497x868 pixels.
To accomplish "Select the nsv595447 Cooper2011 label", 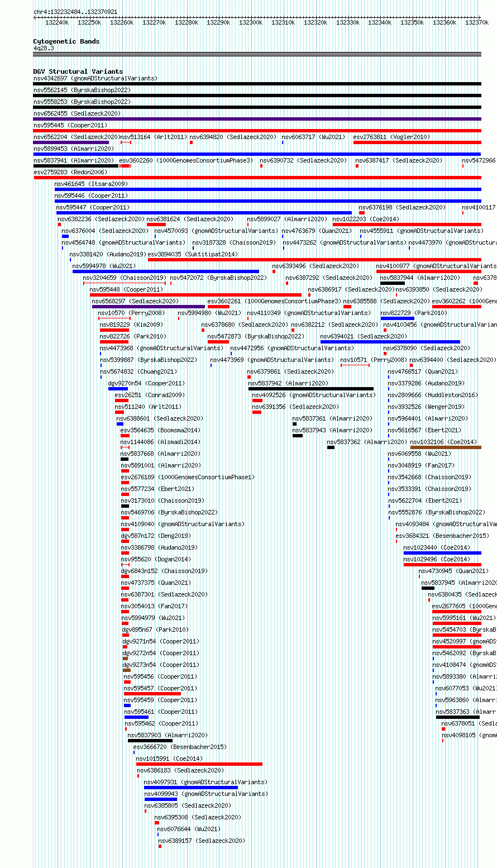I will (x=93, y=207).
